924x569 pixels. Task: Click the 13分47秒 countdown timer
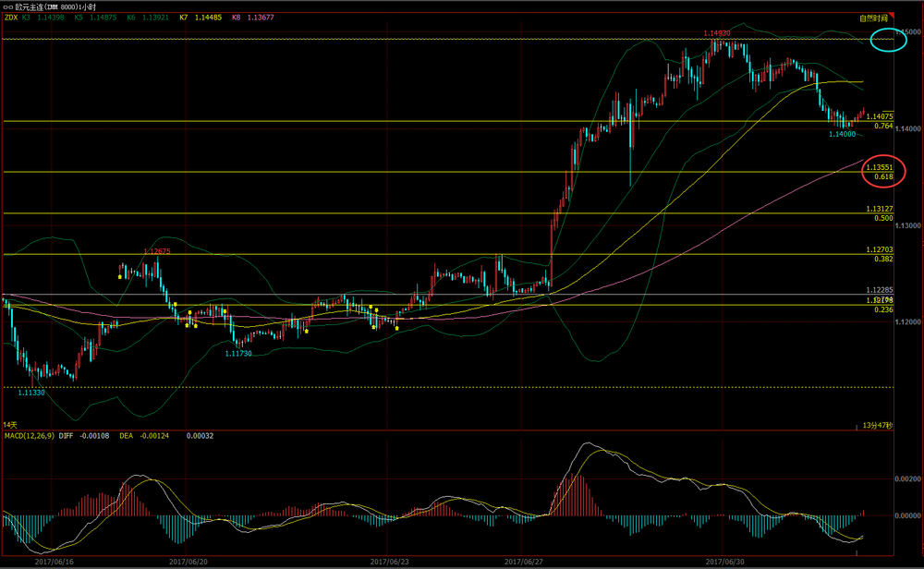877,425
